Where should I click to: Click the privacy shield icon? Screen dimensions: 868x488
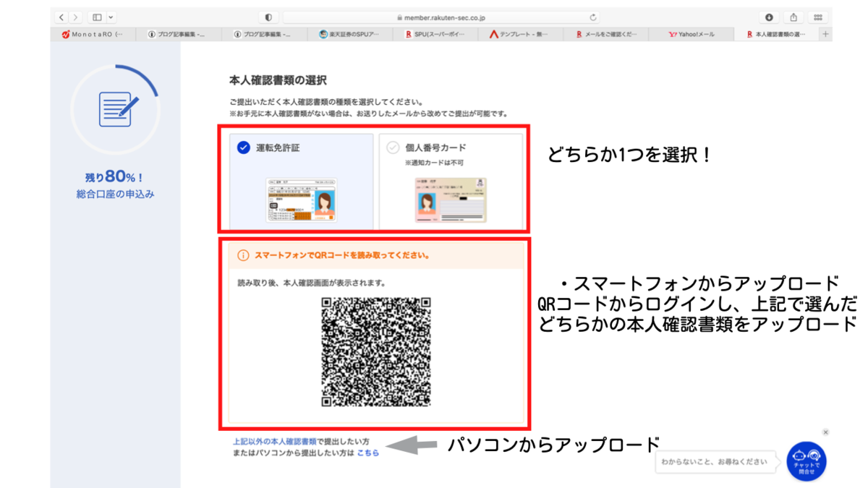[x=269, y=17]
